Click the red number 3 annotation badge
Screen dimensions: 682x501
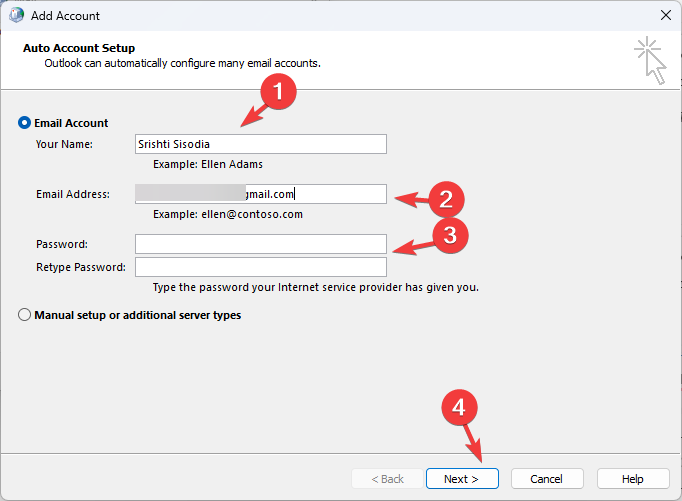pos(449,235)
